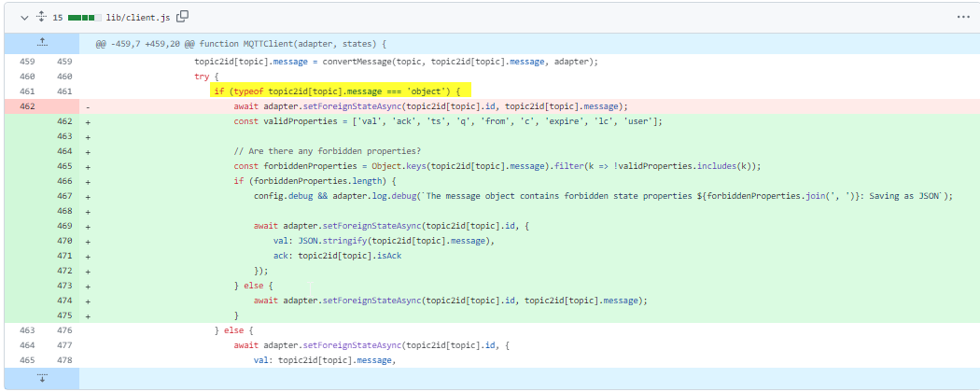Click the changed lines count 15
Viewport: 980px width, 392px height.
[x=58, y=17]
